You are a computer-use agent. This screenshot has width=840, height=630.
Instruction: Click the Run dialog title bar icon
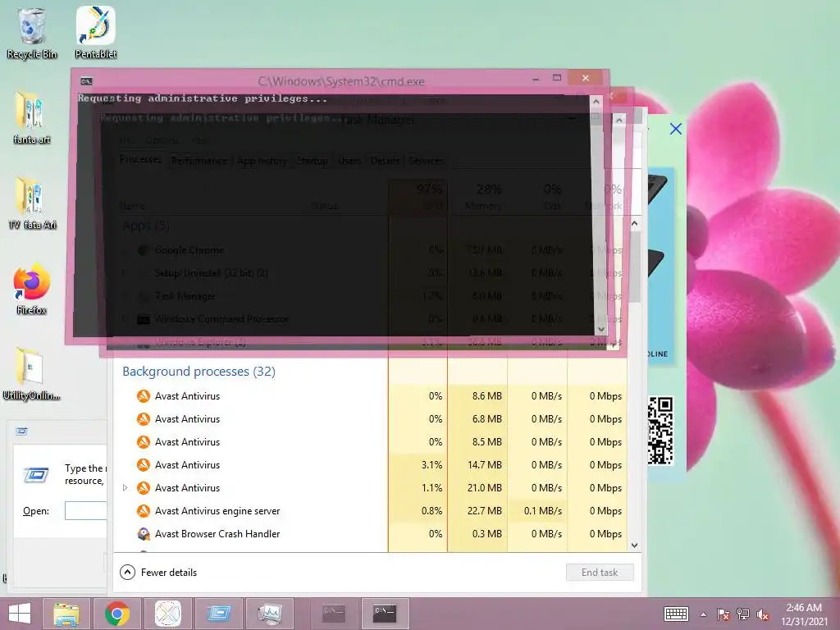click(22, 431)
